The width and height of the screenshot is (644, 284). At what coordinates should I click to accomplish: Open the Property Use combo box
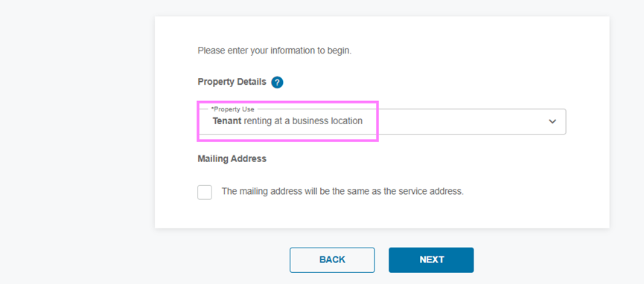tap(381, 121)
